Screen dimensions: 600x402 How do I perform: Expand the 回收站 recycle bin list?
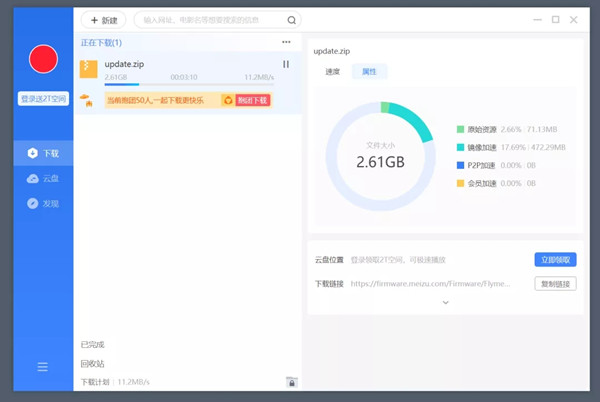(93, 364)
